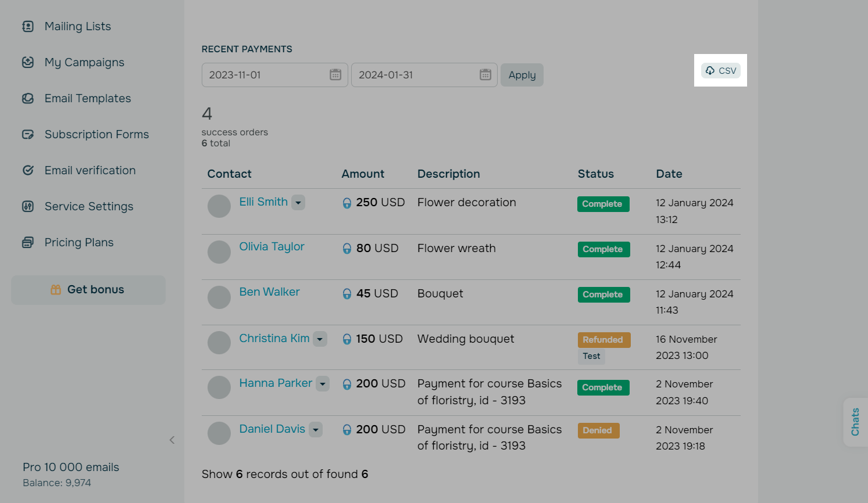Open the dropdown arrow beside Hanna Parker
This screenshot has height=503, width=868.
coord(323,384)
